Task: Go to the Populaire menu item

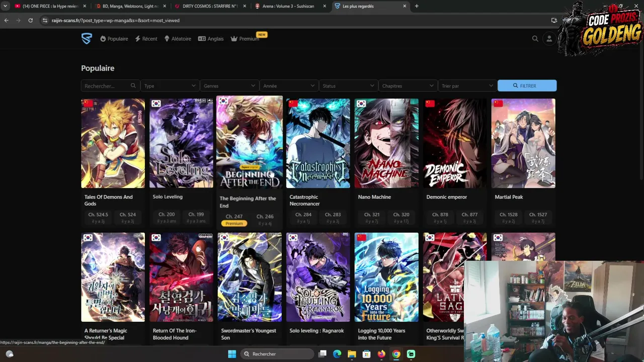Action: point(114,39)
